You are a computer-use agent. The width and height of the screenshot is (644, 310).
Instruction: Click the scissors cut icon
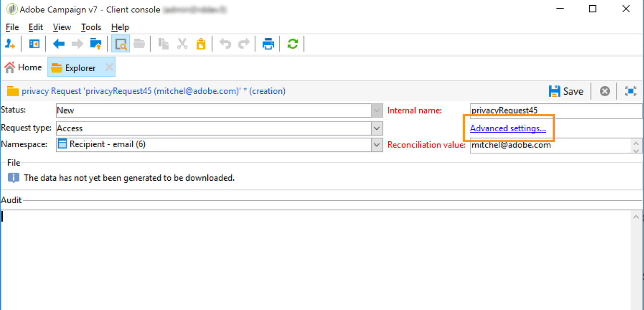click(x=182, y=44)
